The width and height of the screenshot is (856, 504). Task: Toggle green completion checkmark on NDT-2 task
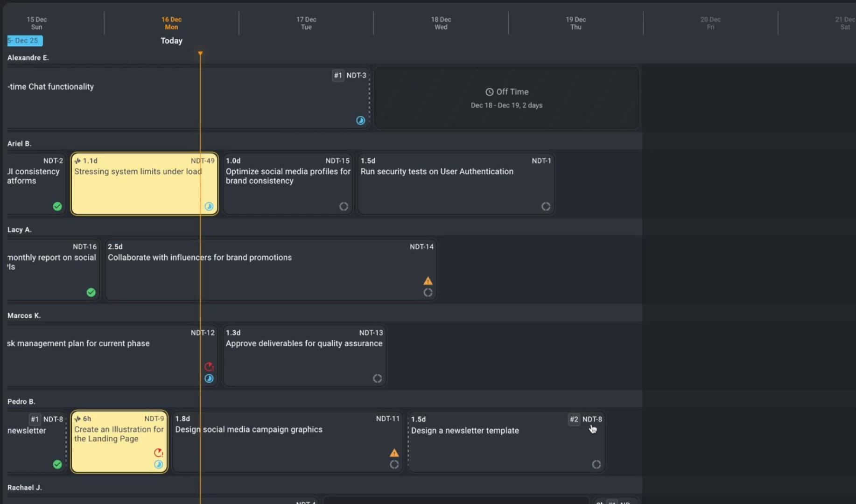(x=57, y=206)
